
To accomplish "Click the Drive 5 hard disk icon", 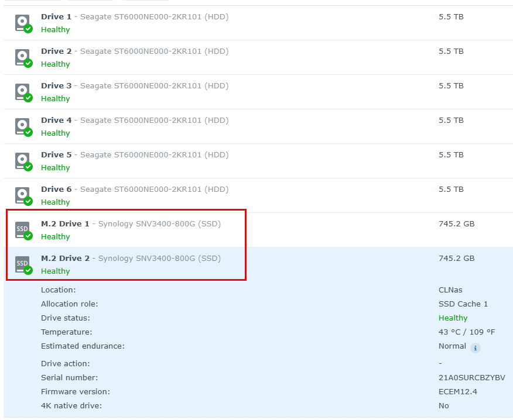I will pos(23,161).
